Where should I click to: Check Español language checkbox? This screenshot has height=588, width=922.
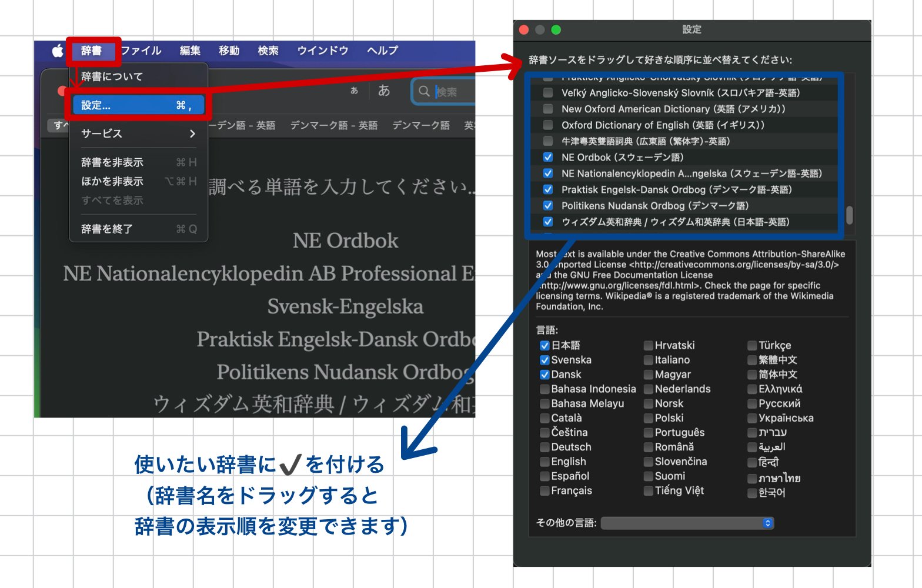(x=544, y=476)
